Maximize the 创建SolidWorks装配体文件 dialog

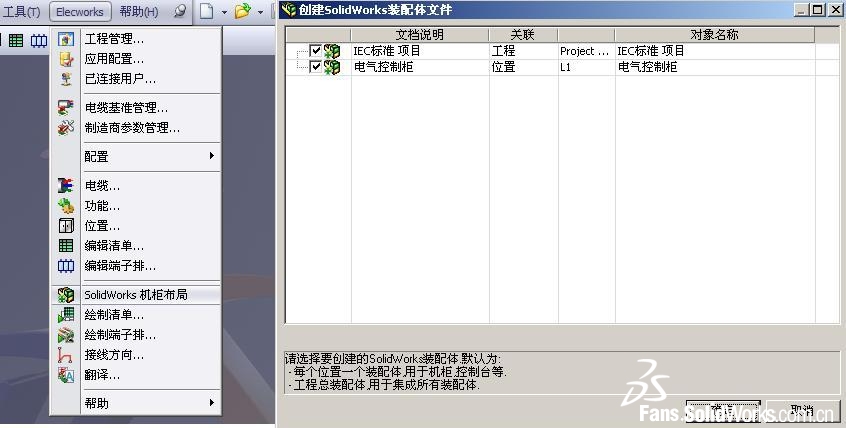[x=818, y=10]
